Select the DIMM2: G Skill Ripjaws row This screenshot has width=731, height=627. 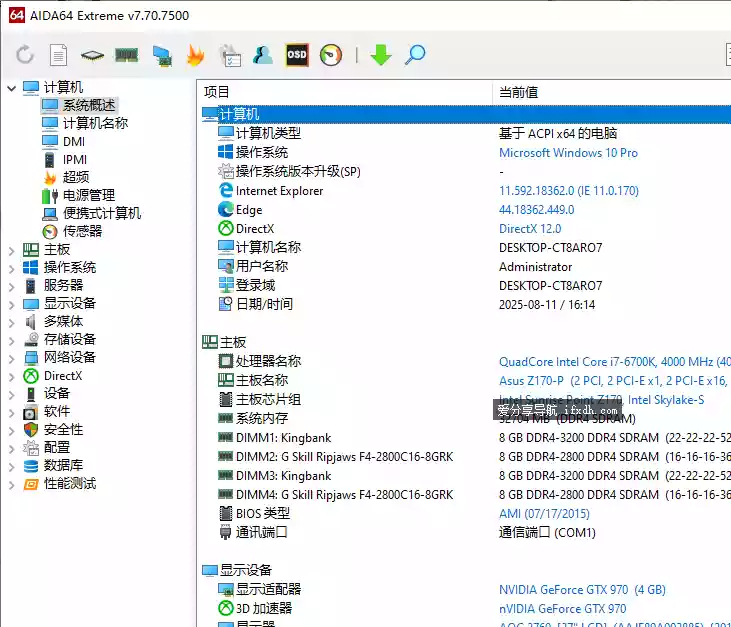coord(474,457)
